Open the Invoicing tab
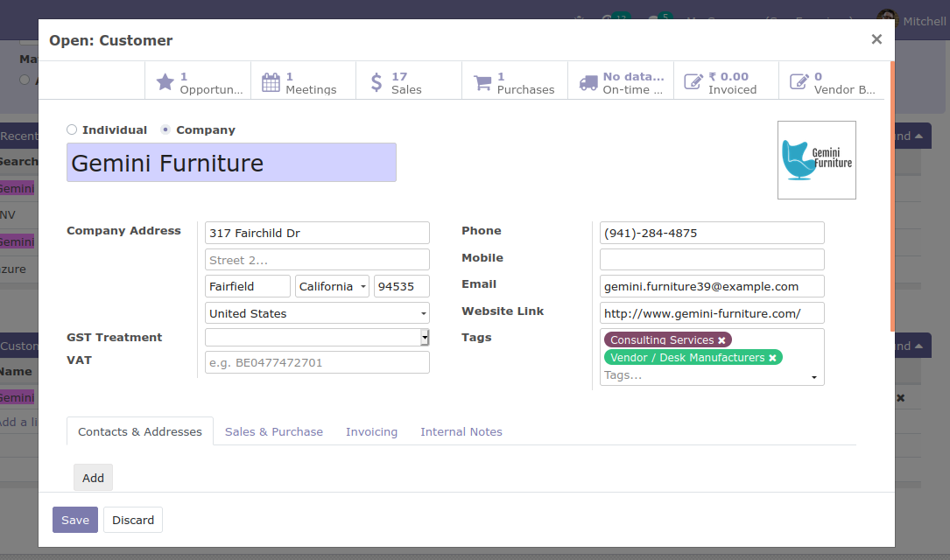The width and height of the screenshot is (950, 560). click(371, 431)
